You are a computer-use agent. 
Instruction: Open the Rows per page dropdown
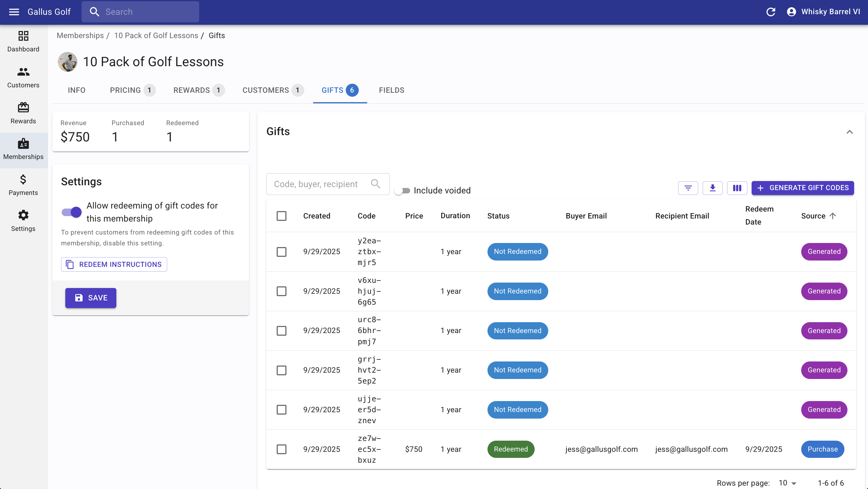pyautogui.click(x=788, y=483)
